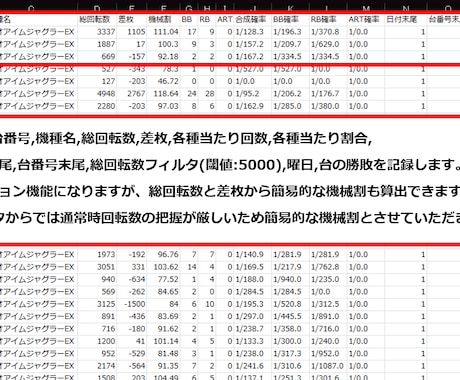Image resolution: width=460 pixels, height=380 pixels.
Task: Select the ART確率 header cell
Action: (366, 19)
